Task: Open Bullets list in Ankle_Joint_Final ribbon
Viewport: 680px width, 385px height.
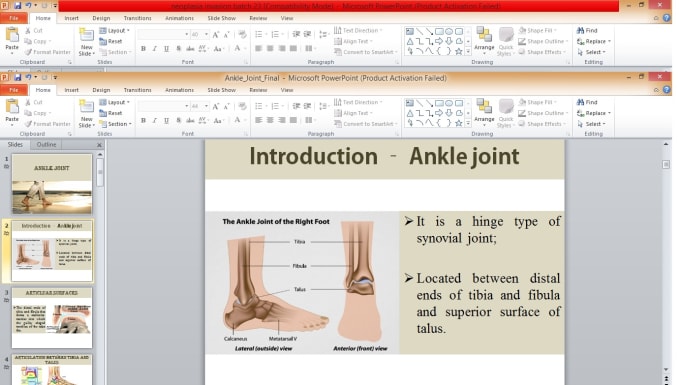Action: (x=260, y=106)
